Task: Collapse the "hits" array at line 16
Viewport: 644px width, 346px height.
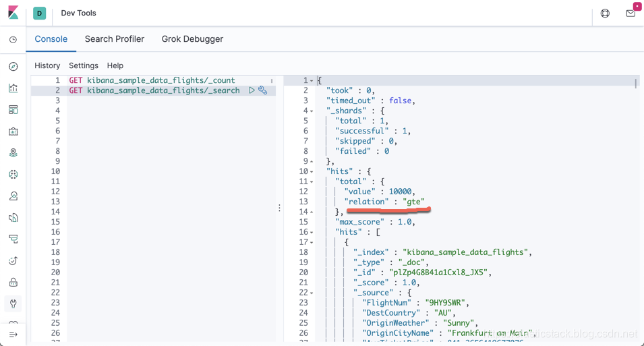Action: 312,232
